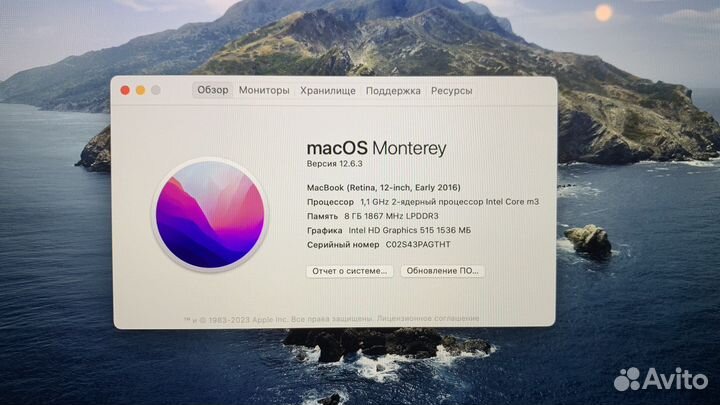
Task: Open the Поддержка tab
Action: click(393, 90)
